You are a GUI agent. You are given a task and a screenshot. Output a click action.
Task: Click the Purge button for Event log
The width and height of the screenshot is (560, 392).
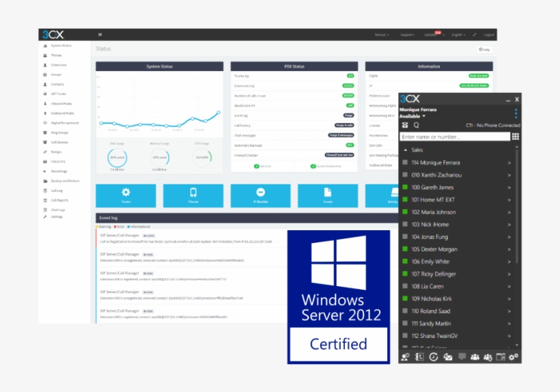pos(348,115)
